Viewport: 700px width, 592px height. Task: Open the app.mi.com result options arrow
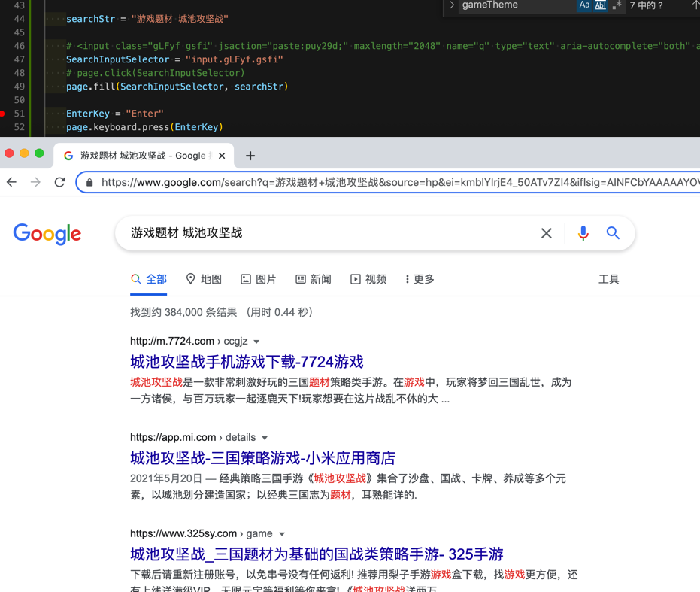click(265, 437)
